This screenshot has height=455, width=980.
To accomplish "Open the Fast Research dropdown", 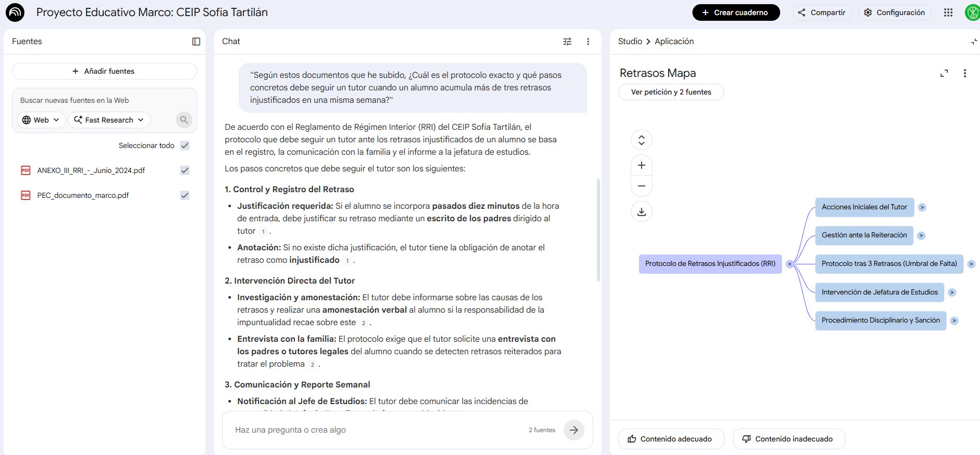I will 109,120.
